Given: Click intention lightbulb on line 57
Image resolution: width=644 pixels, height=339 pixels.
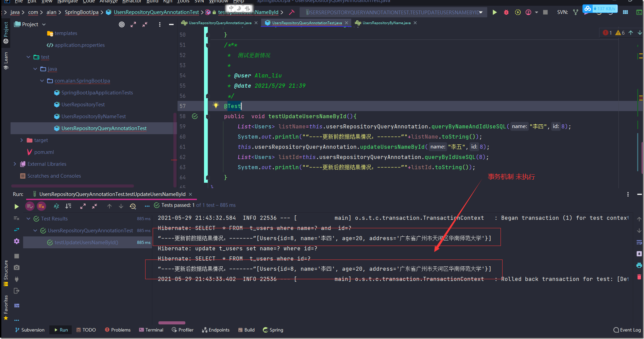Looking at the screenshot, I should (x=216, y=105).
